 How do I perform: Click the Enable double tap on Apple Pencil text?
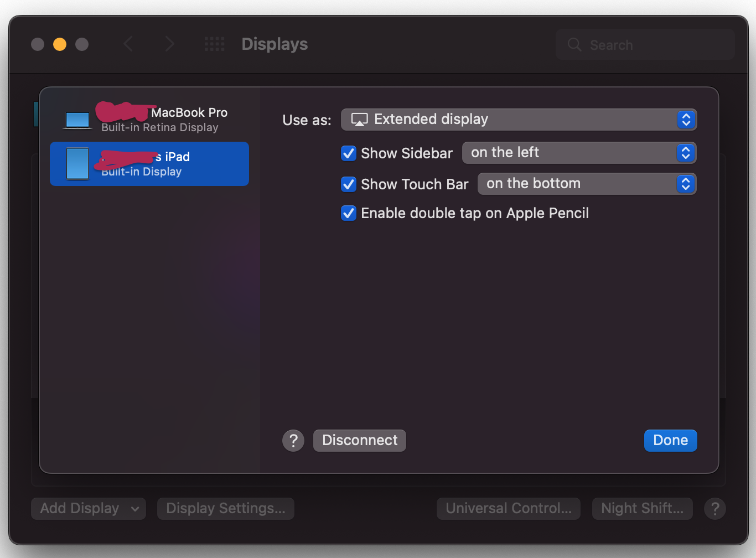[x=475, y=214]
